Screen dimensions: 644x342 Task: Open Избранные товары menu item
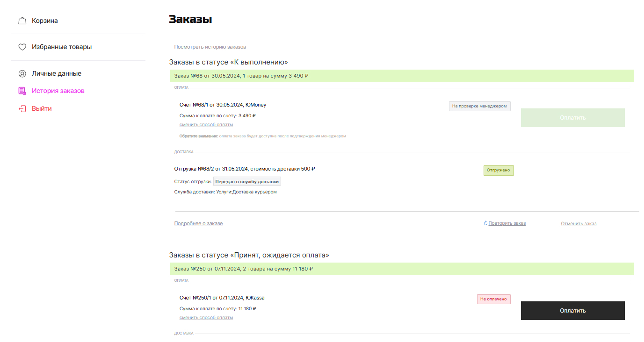click(x=62, y=47)
